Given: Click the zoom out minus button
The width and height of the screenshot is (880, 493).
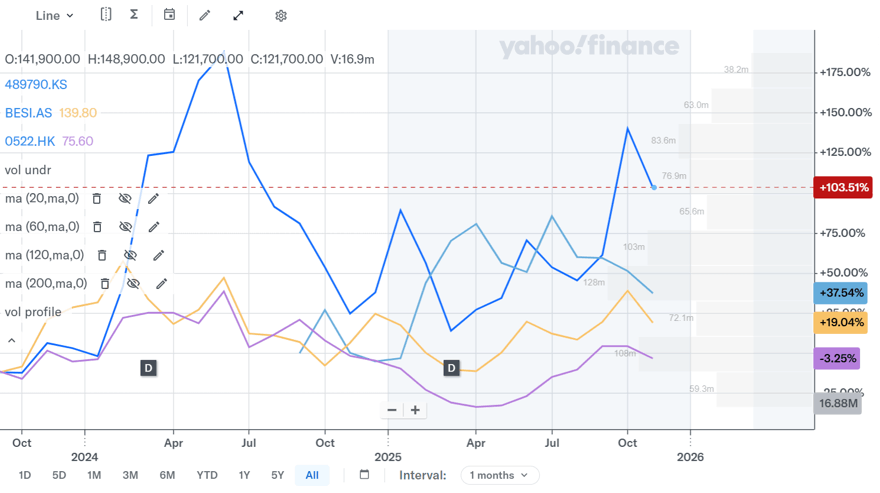Looking at the screenshot, I should point(392,410).
